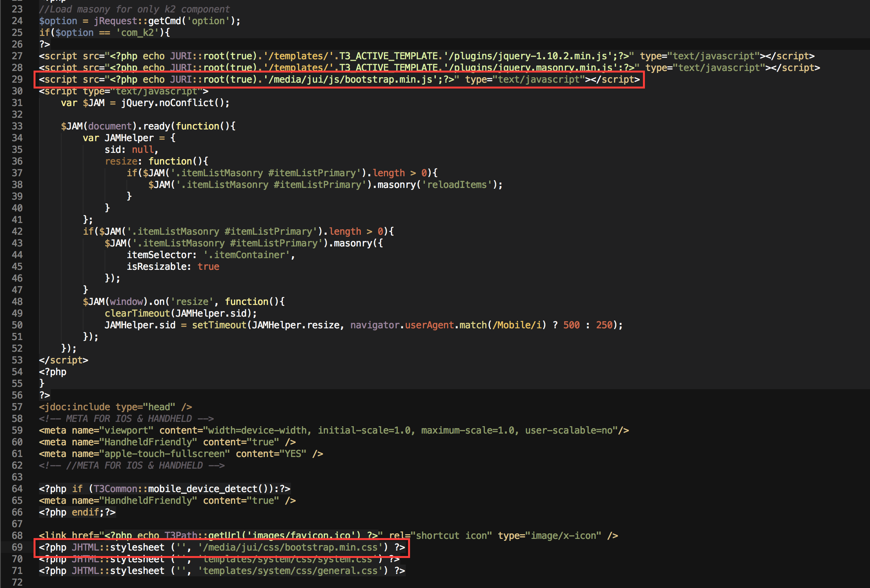
Task: Click line number 57 in the gutter
Action: (x=17, y=407)
